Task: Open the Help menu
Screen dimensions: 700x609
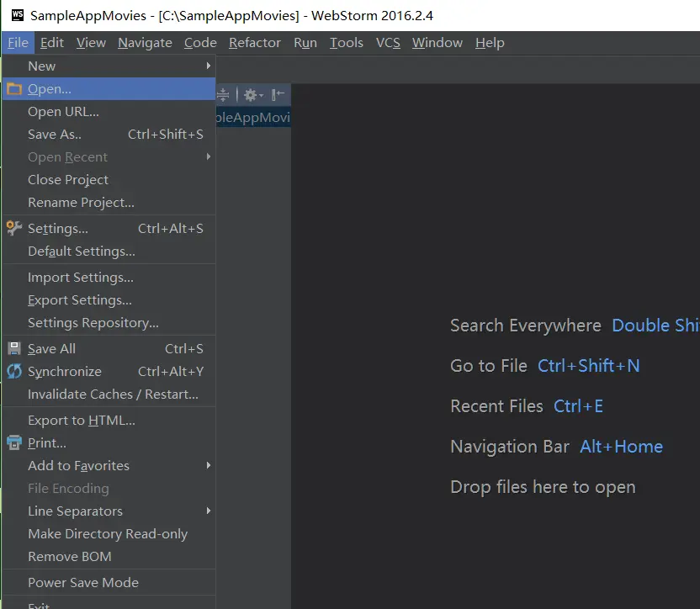Action: tap(490, 43)
